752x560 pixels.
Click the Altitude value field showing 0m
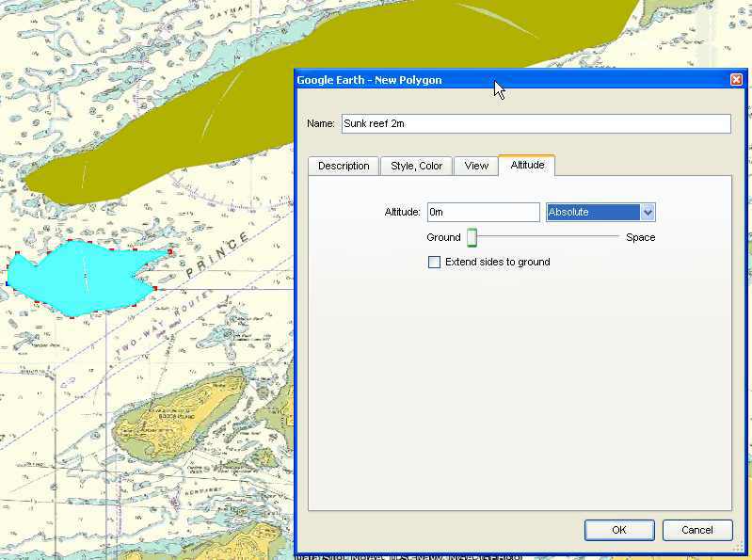click(x=484, y=212)
